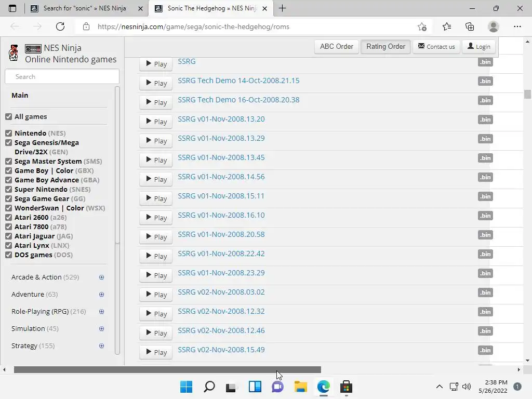
Task: Open the notification center badge
Action: (x=517, y=387)
